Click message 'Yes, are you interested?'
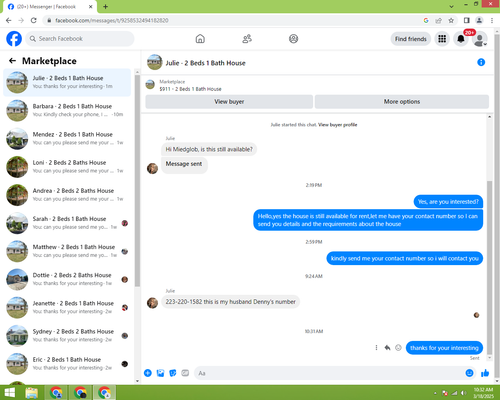Screen dimensions: 500x400 [448, 202]
